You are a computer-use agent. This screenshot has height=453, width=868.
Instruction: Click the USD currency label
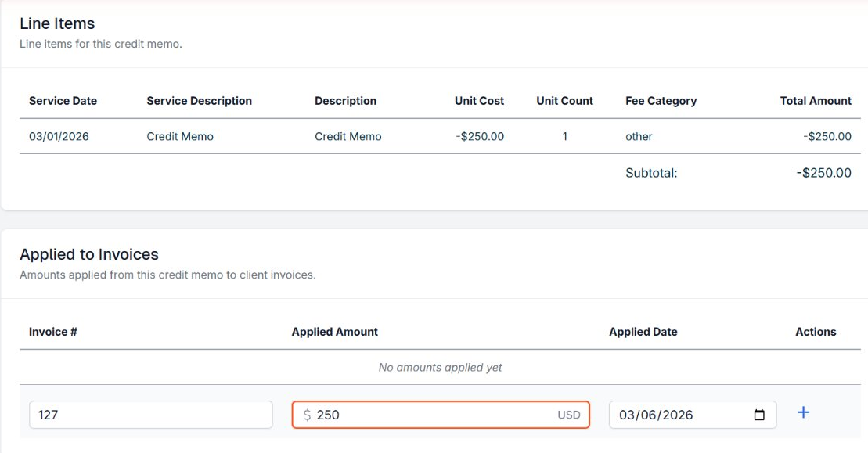coord(569,415)
